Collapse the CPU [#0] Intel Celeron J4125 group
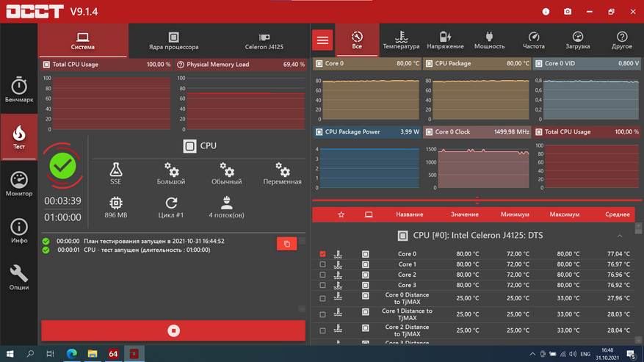This screenshot has height=362, width=644. [619, 236]
